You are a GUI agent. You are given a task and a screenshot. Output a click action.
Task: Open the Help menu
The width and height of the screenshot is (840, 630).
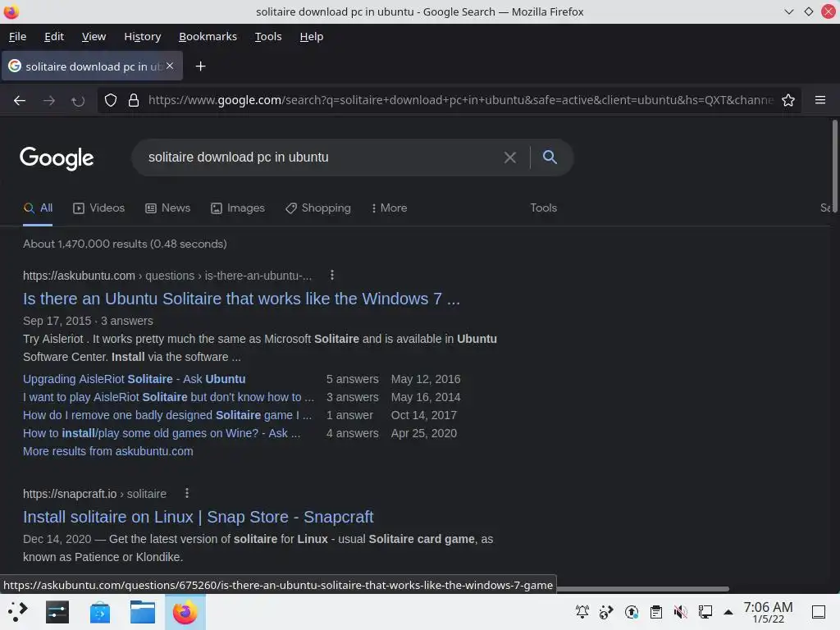tap(311, 36)
